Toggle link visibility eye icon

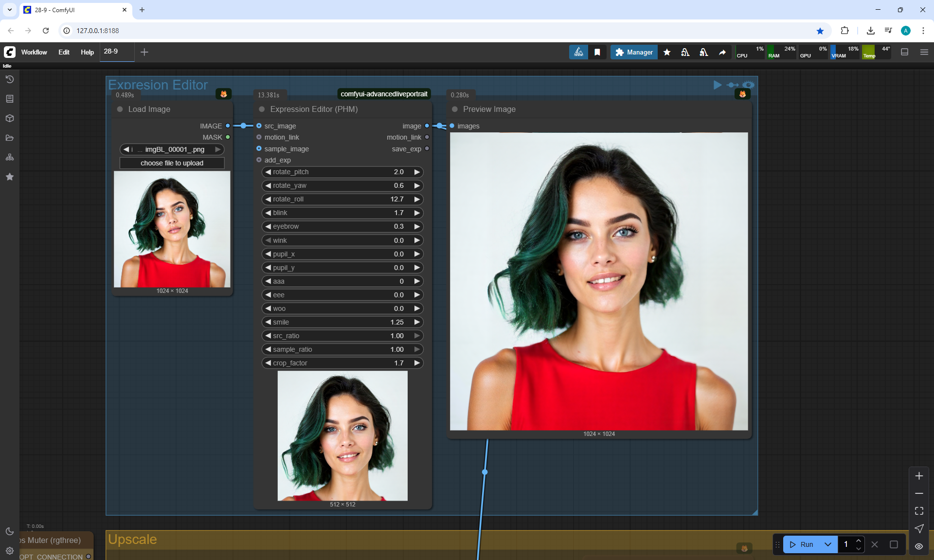click(x=919, y=546)
